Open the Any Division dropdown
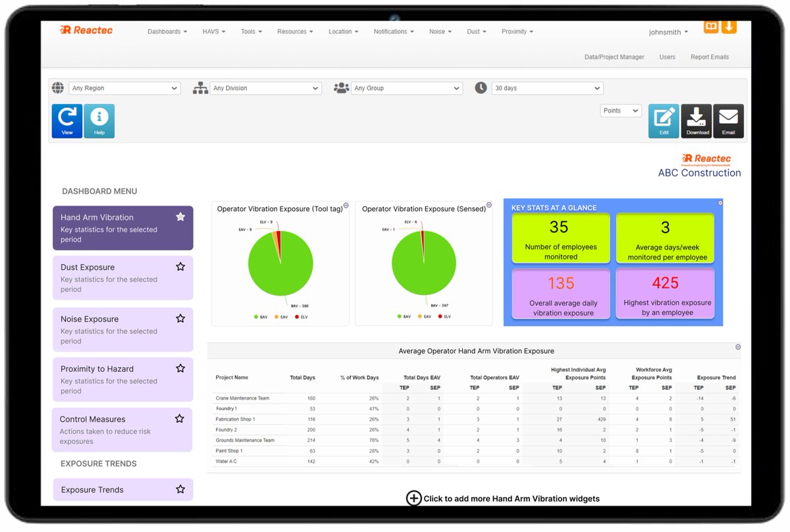This screenshot has width=790, height=532. click(x=266, y=88)
